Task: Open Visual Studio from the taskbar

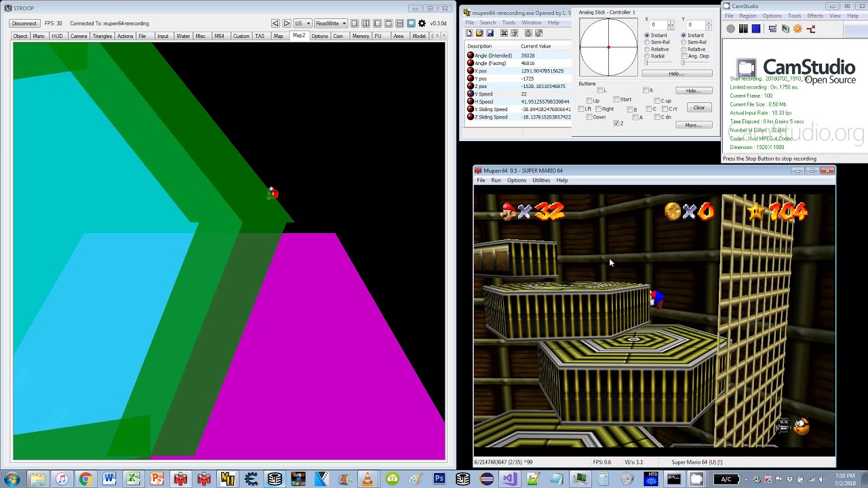Action: click(x=510, y=479)
